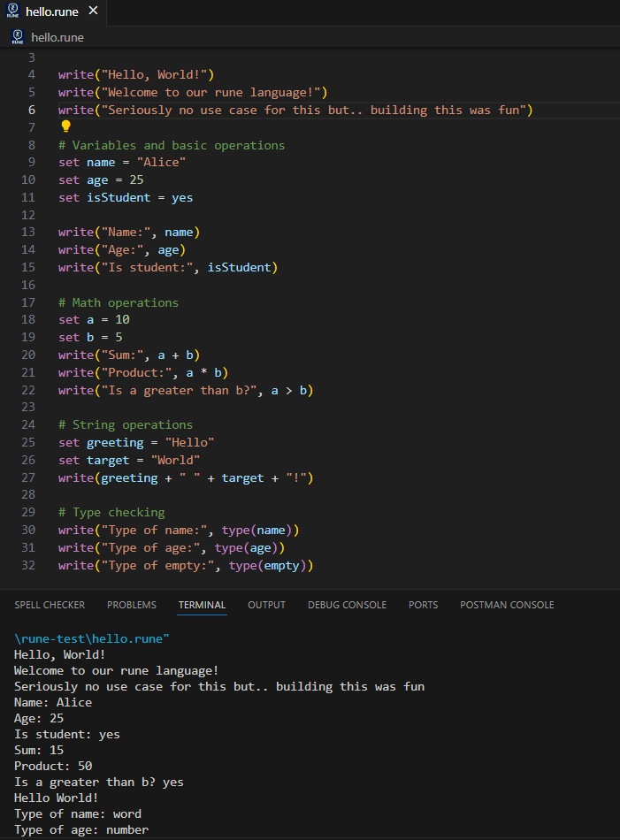Click the 'set target = "World"' line
Viewport: 620px width, 840px height.
[x=129, y=460]
